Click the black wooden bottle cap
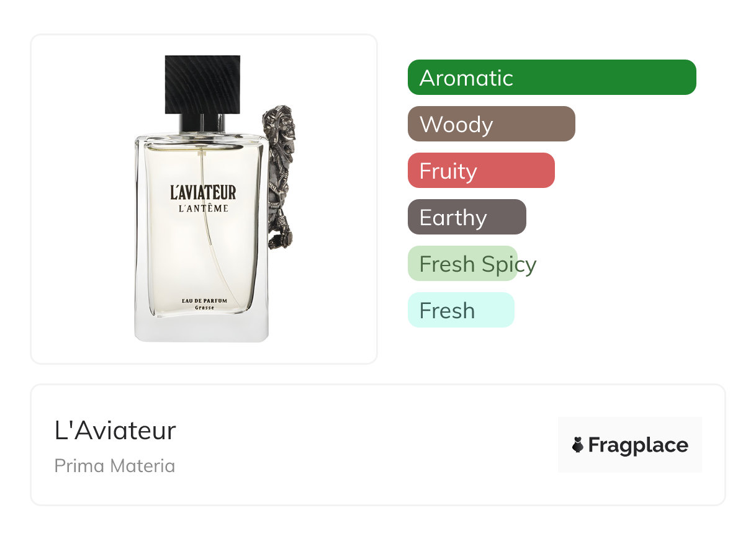Viewport: 756px width, 536px height. [202, 84]
